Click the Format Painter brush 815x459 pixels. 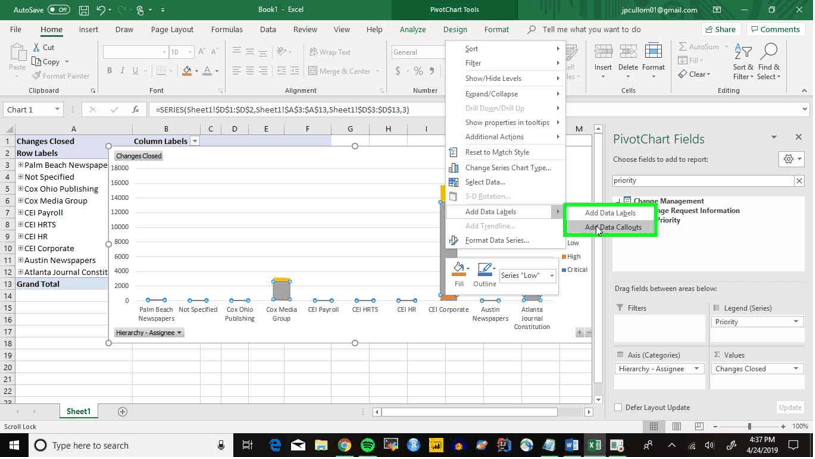click(x=36, y=75)
